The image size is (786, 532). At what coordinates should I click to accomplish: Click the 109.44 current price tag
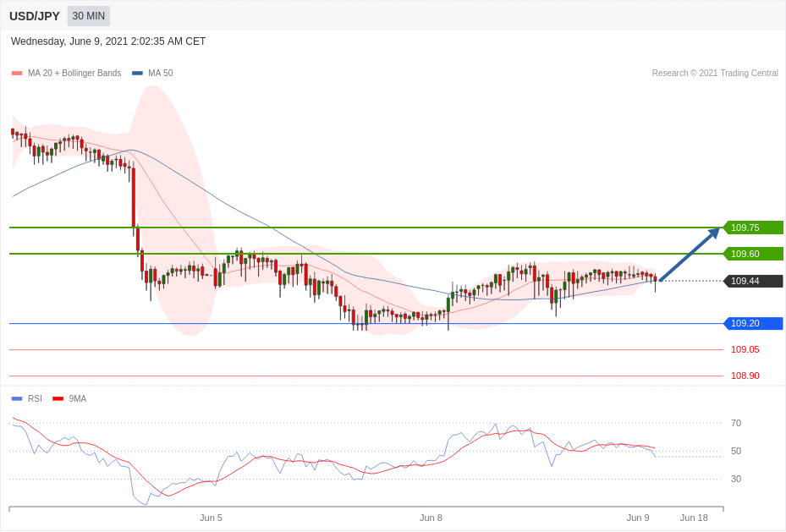[753, 281]
